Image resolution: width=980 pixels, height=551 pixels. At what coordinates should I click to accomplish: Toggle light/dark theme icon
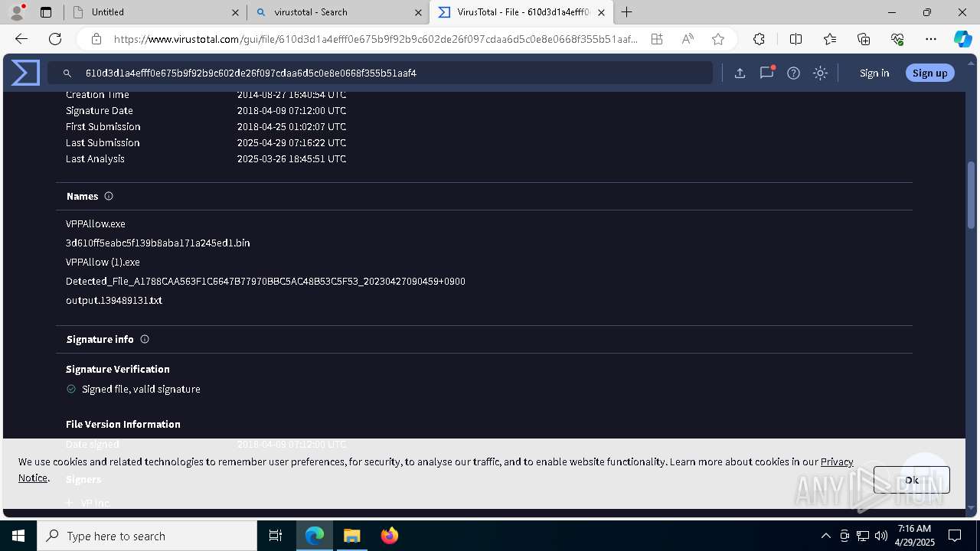pos(820,73)
